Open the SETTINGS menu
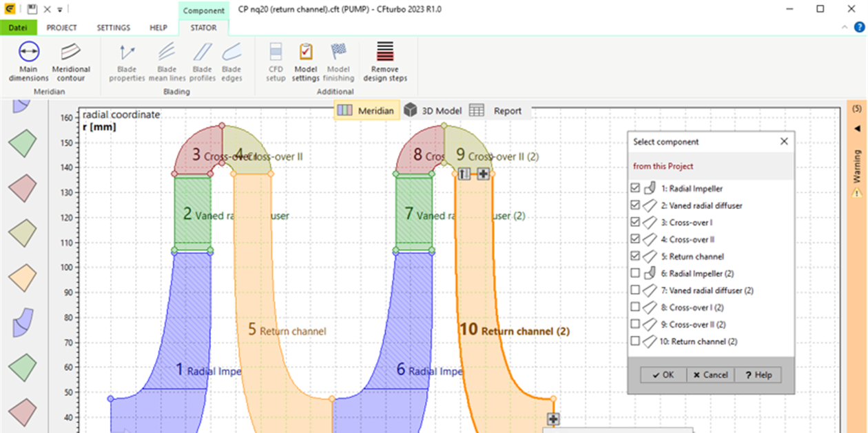This screenshot has width=868, height=433. click(x=113, y=28)
